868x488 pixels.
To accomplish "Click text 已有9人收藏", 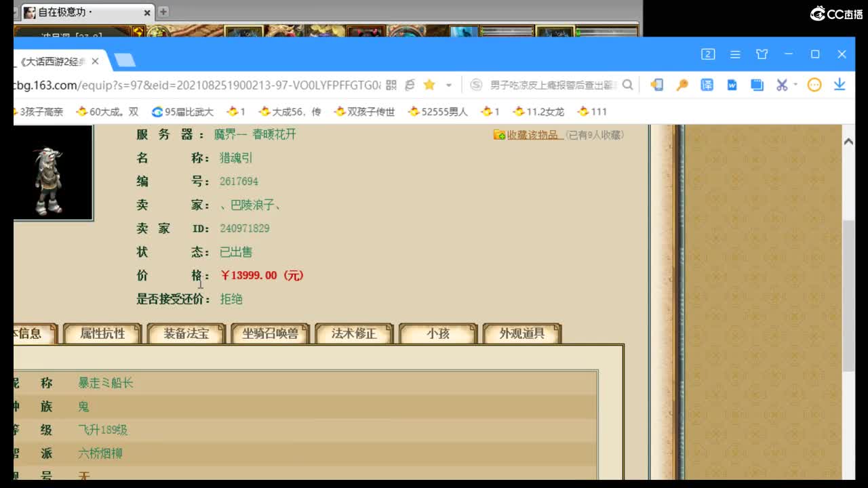I will 595,135.
